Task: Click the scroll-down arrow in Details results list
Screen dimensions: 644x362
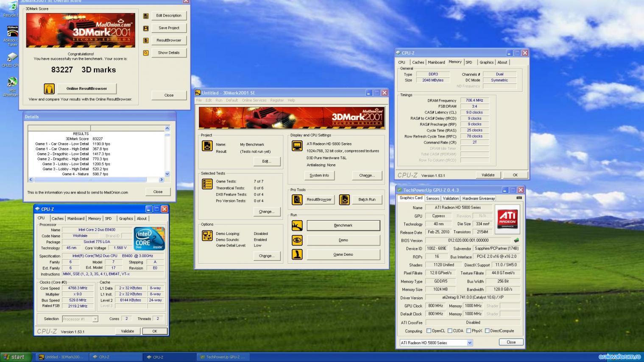Action: click(x=167, y=174)
